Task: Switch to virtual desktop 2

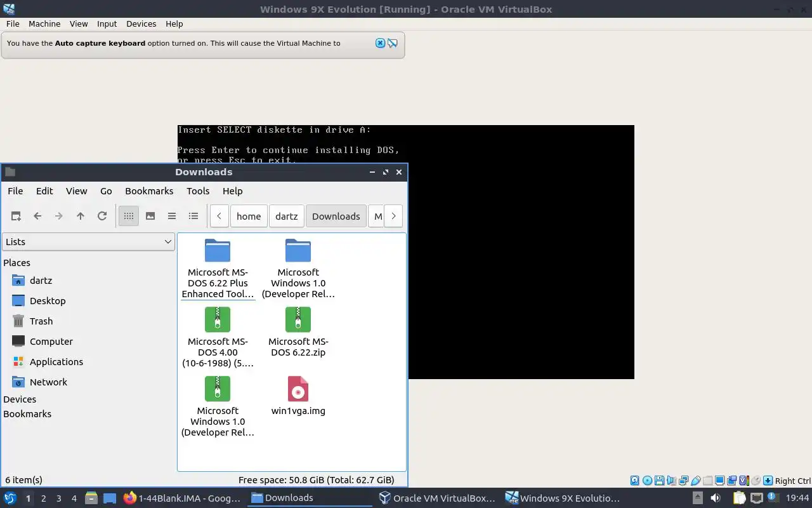Action: pos(43,498)
